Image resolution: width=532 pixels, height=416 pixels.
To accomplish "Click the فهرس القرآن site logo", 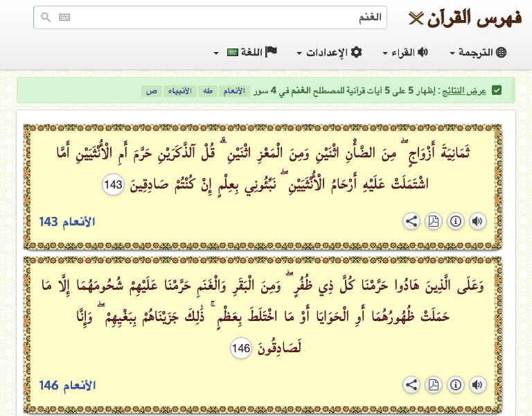I will (x=465, y=18).
